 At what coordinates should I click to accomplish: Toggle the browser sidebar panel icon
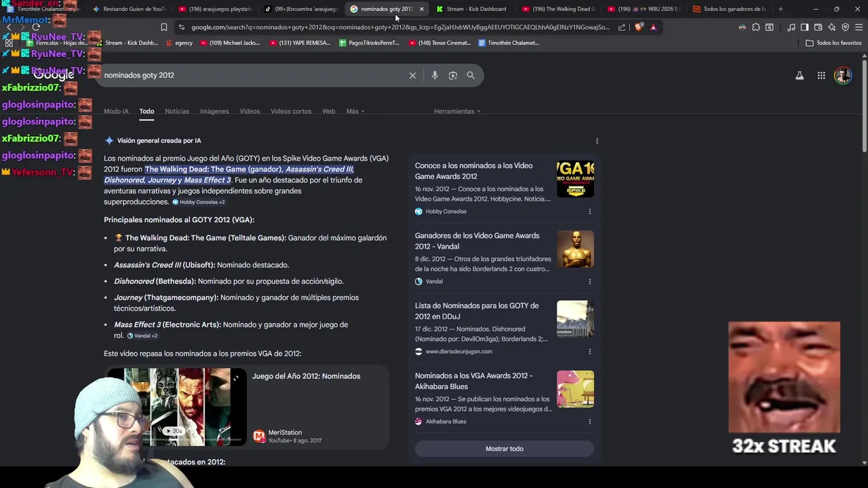pyautogui.click(x=805, y=27)
